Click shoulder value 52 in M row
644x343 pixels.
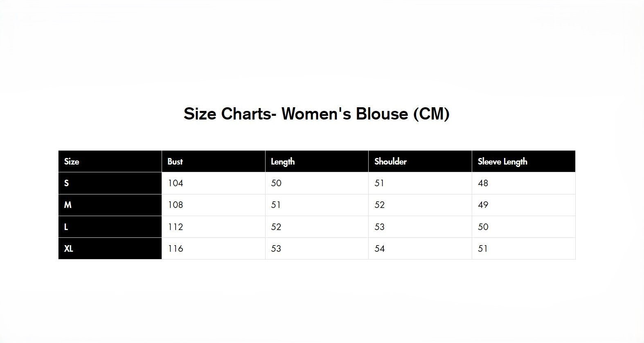380,205
